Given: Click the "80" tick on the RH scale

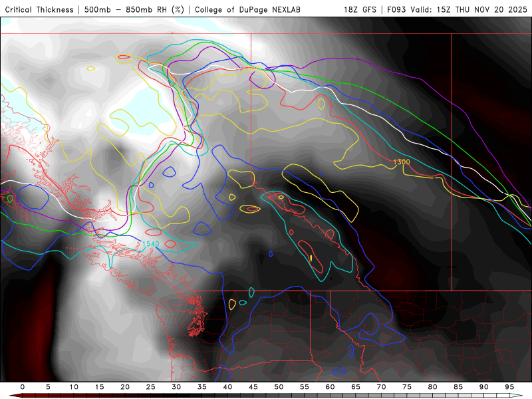Looking at the screenshot, I should click(433, 387).
